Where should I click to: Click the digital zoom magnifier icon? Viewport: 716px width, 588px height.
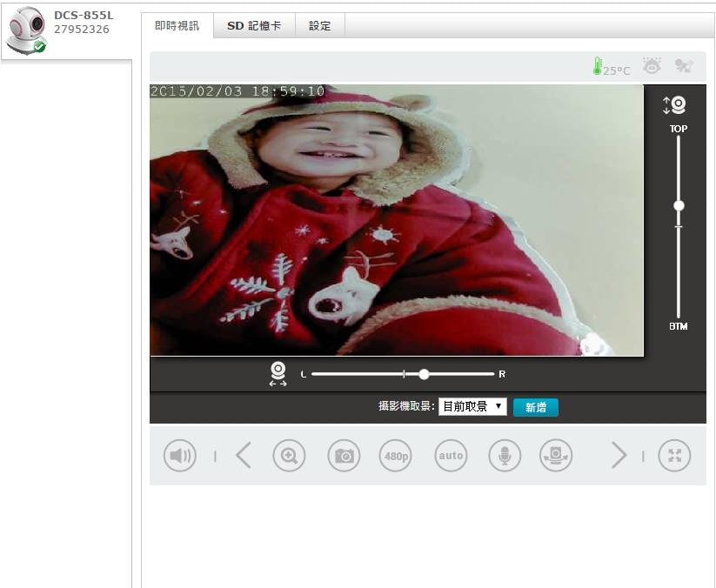coord(289,456)
